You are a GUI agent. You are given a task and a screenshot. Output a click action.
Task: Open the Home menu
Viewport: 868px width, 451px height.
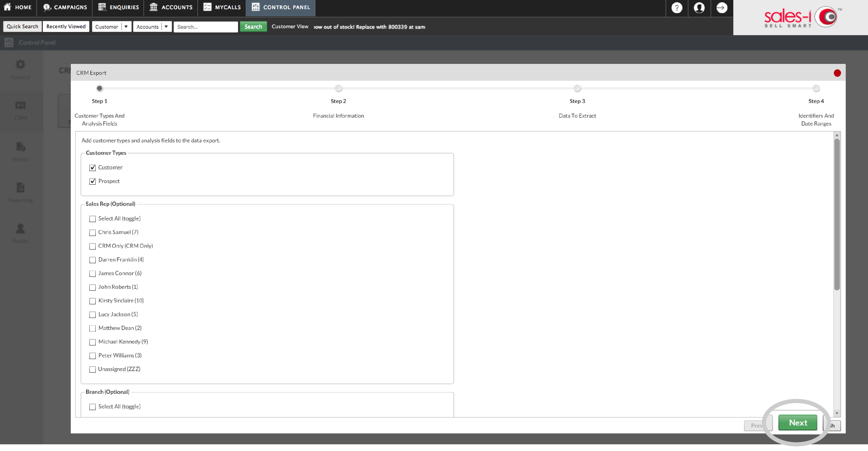point(18,7)
